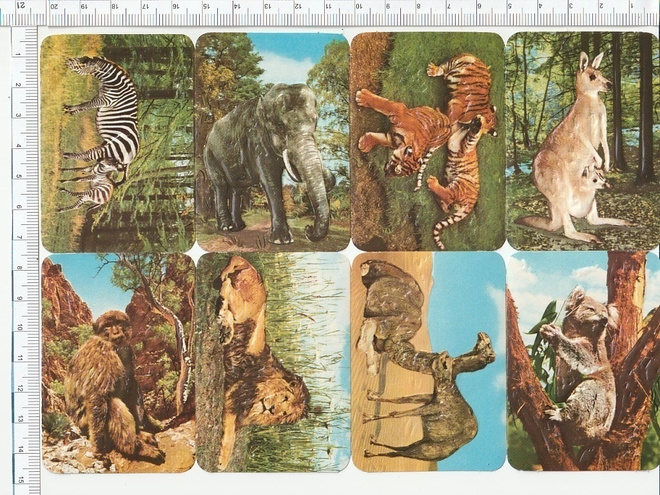This screenshot has height=495, width=660.
Task: Click the monkey sitting on rocks card
Action: (118, 363)
